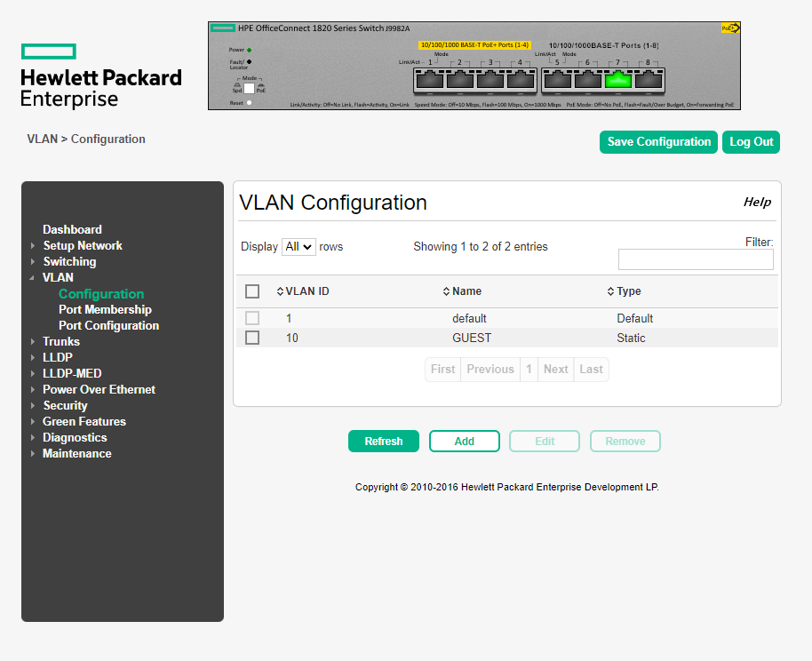Open the Display rows dropdown
This screenshot has width=812, height=661.
coord(299,247)
